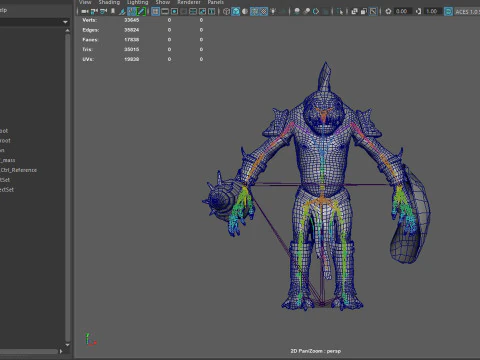Viewport: 480px width, 360px height.
Task: Click the Tris label in heads-up display
Action: [87, 49]
